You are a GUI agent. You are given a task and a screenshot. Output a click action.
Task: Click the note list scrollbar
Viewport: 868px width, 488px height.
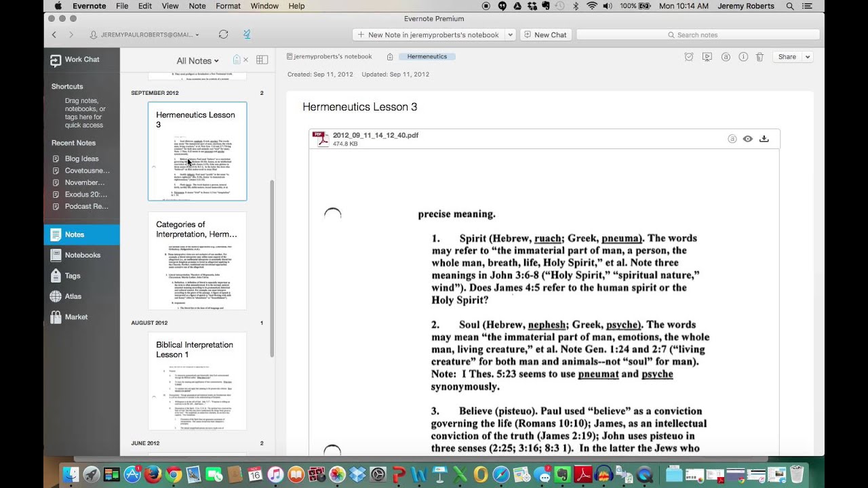(272, 268)
